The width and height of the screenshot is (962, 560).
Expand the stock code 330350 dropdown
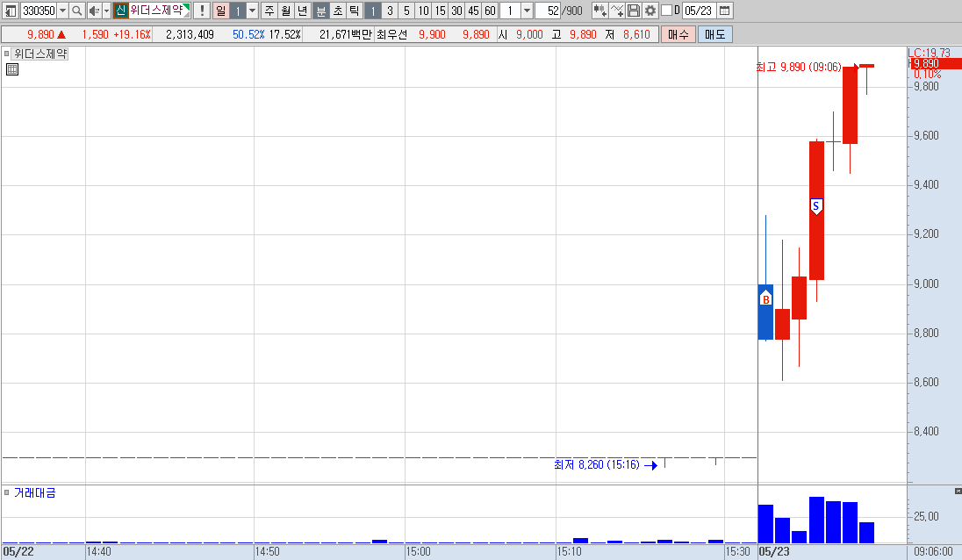[62, 11]
